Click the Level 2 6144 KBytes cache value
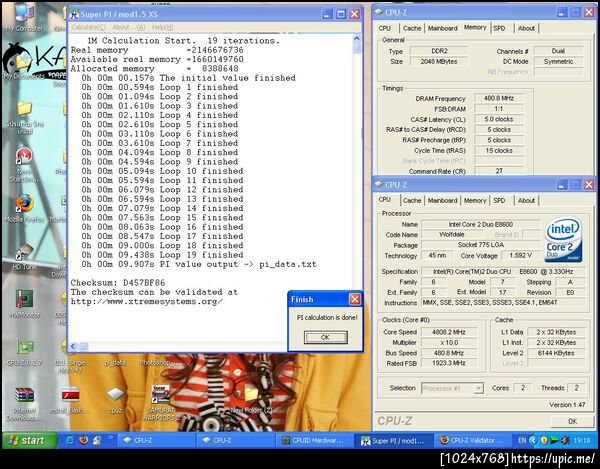This screenshot has height=469, width=600. click(556, 353)
